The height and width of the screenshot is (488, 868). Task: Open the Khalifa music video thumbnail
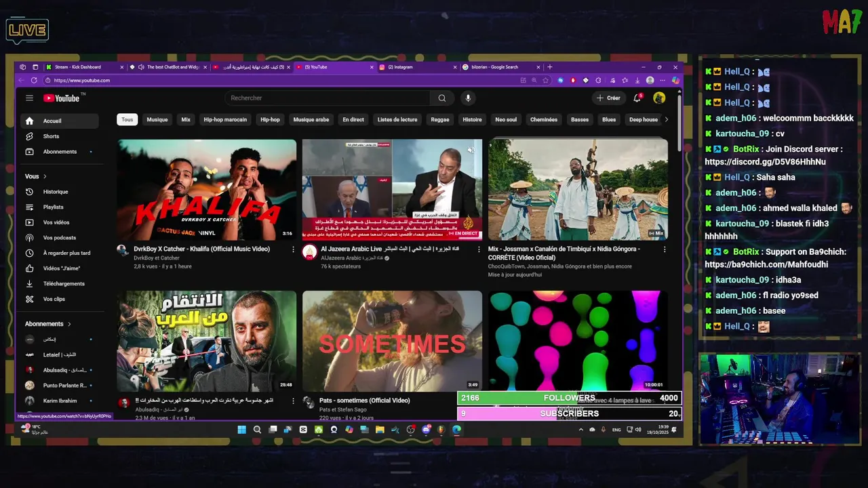[x=207, y=190]
